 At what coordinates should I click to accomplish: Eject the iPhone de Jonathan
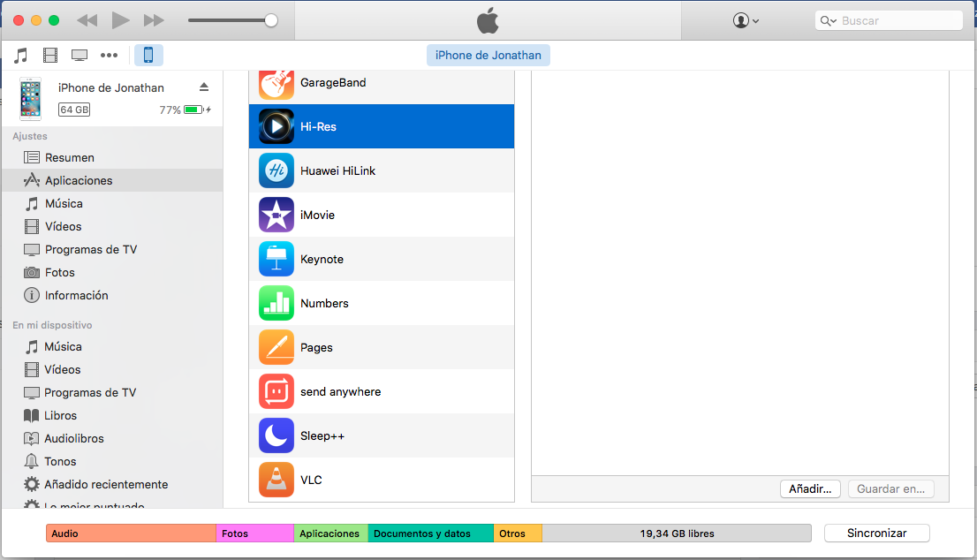pos(204,87)
